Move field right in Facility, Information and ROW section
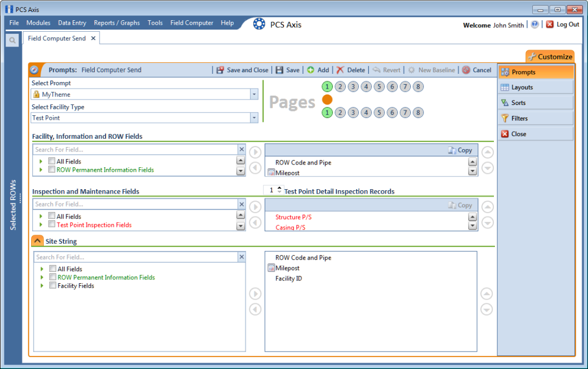The width and height of the screenshot is (588, 369). coord(255,152)
